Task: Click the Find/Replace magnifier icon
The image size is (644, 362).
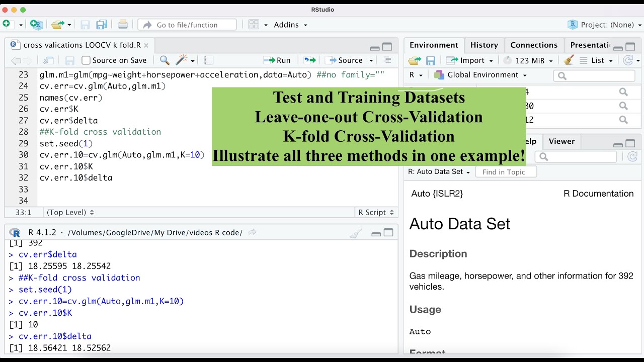Action: pyautogui.click(x=165, y=60)
